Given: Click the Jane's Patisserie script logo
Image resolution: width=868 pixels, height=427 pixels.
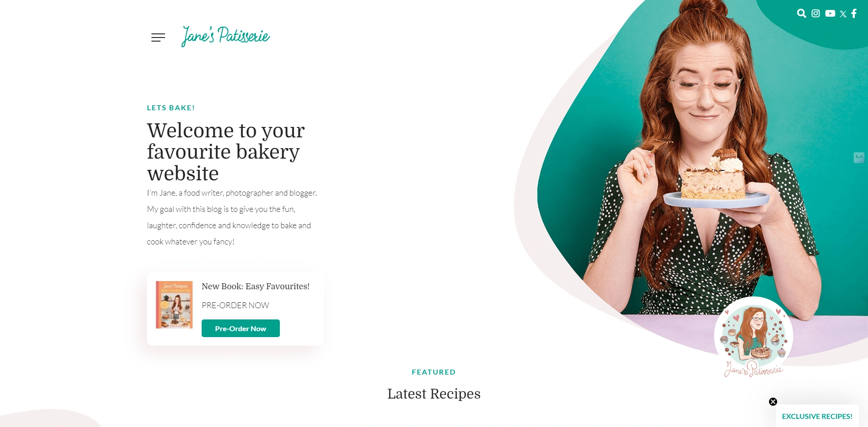Looking at the screenshot, I should [226, 36].
